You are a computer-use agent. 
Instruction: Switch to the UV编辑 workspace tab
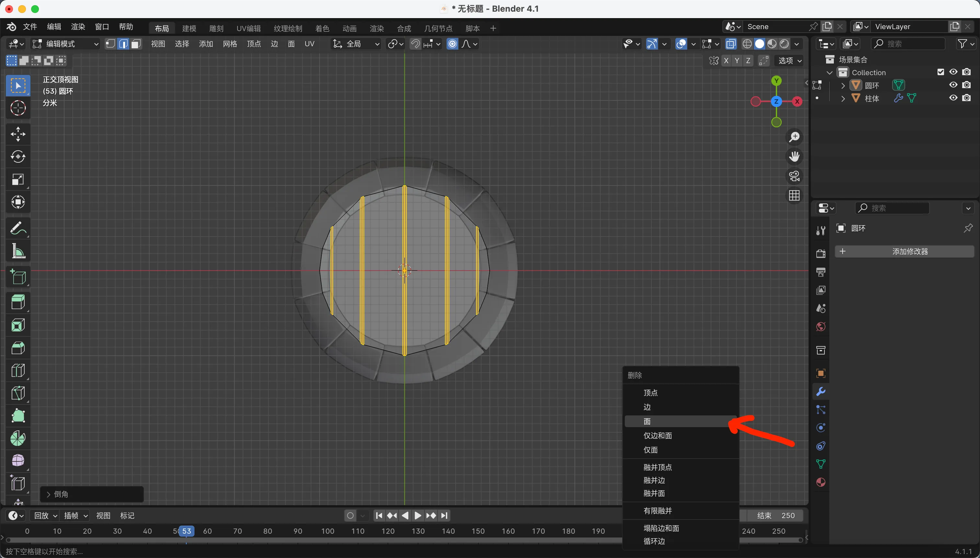248,29
